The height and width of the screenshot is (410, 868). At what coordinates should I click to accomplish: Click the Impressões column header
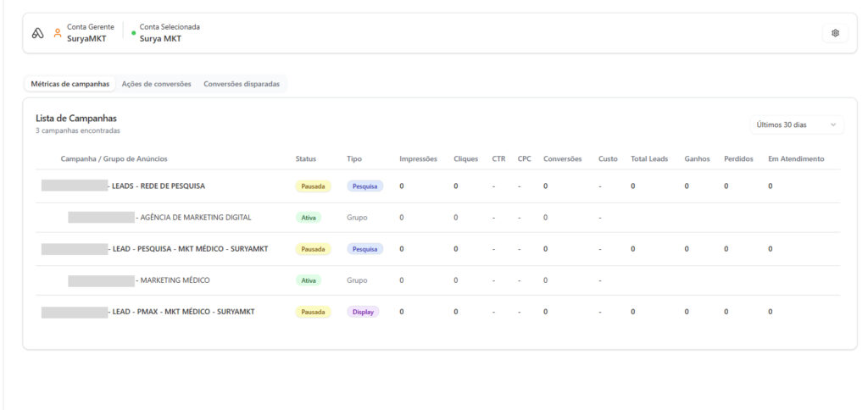418,158
